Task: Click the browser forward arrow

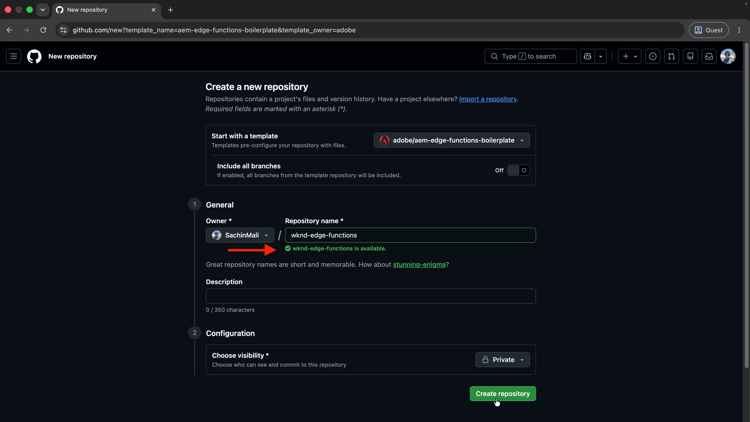Action: 26,30
